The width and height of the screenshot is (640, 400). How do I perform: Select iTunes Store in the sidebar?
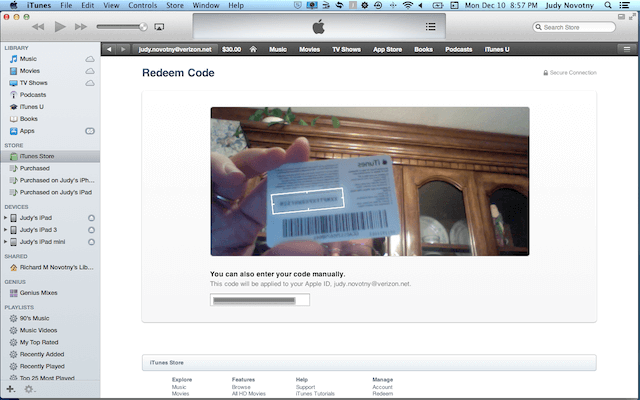point(50,156)
